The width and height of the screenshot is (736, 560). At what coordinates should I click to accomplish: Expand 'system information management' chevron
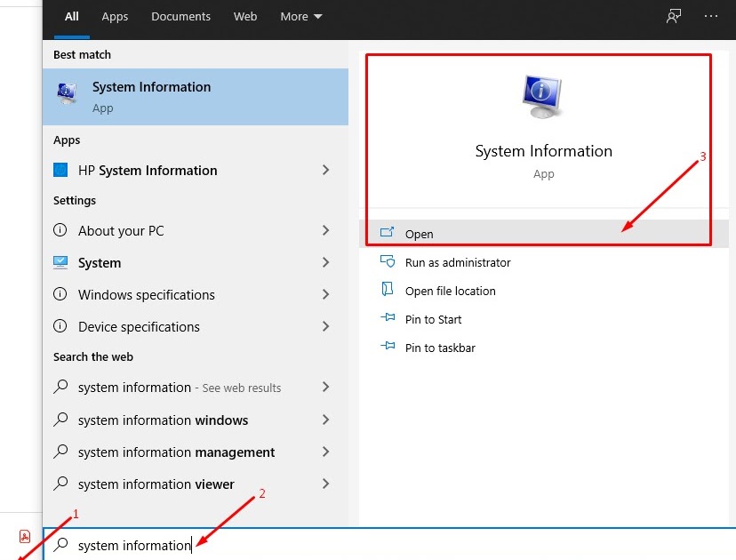coord(325,452)
